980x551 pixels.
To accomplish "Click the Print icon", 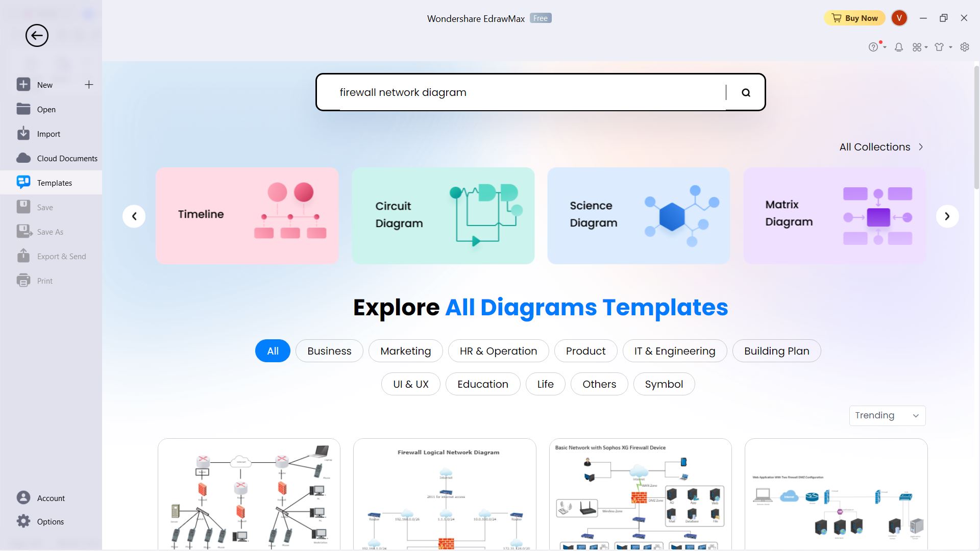I will coord(22,281).
